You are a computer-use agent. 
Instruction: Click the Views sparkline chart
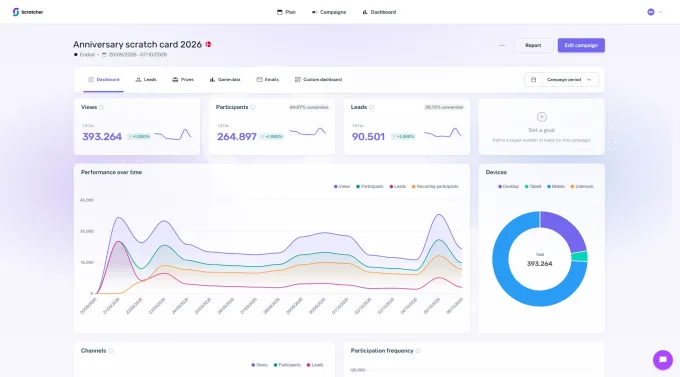coord(173,134)
